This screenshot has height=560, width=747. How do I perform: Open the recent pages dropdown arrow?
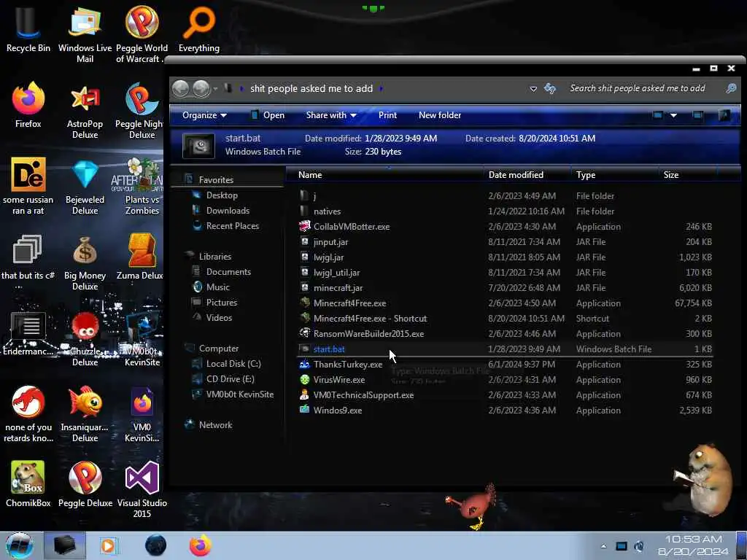pos(215,88)
